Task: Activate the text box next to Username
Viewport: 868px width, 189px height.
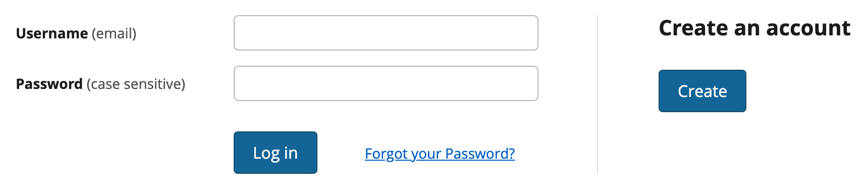Action: pyautogui.click(x=386, y=33)
